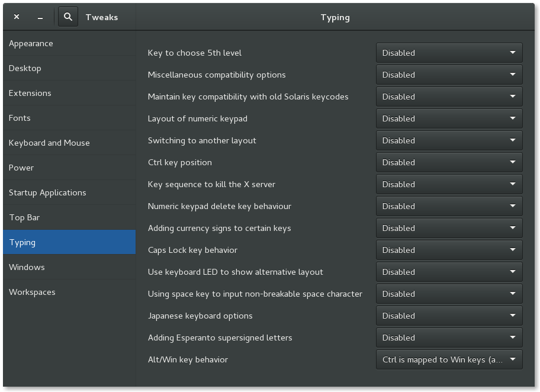The height and width of the screenshot is (392, 540).
Task: Click the search magnifier icon
Action: click(68, 17)
